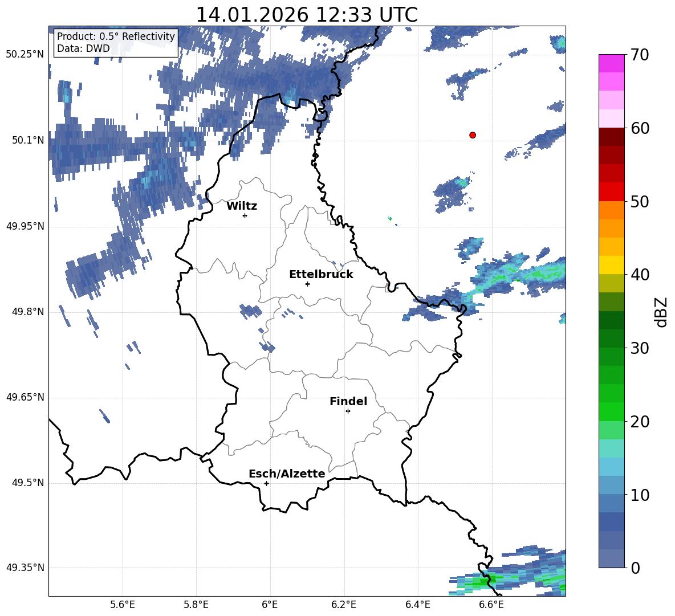Click the Wiltz cross marker

(245, 215)
